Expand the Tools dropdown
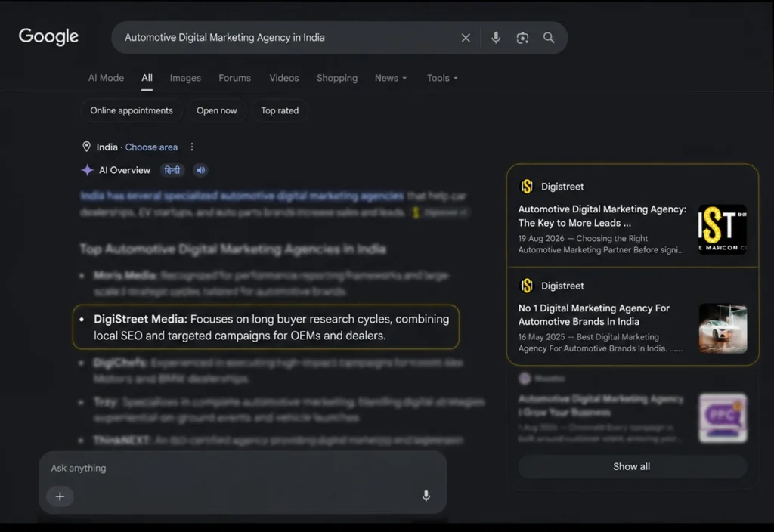774x532 pixels. [x=442, y=78]
